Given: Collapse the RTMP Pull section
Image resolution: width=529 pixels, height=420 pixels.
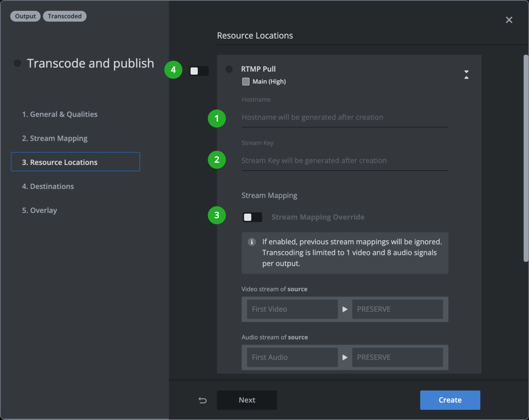Looking at the screenshot, I should click(x=466, y=74).
